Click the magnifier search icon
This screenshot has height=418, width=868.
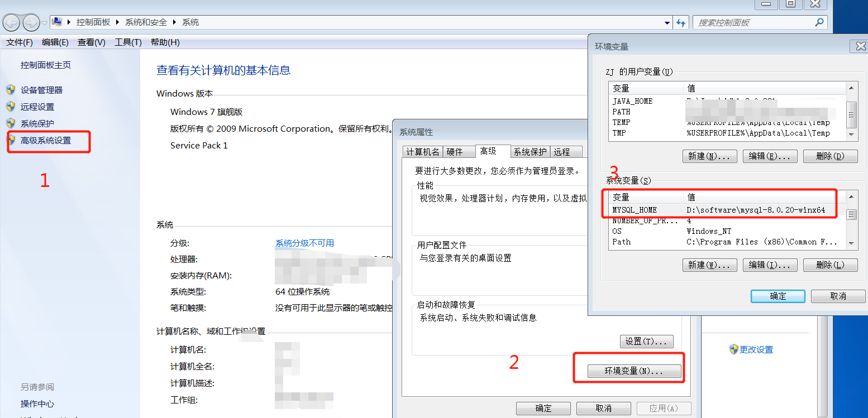[x=819, y=22]
